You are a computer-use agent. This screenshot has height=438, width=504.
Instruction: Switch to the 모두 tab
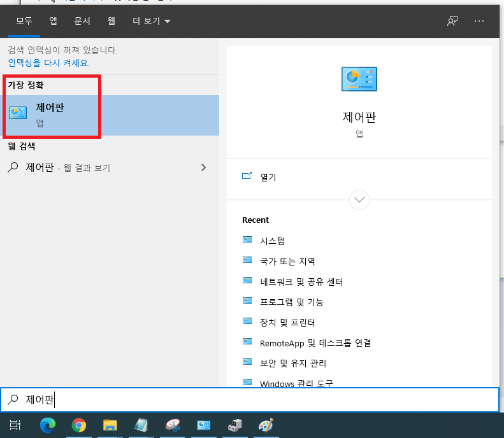tap(24, 21)
